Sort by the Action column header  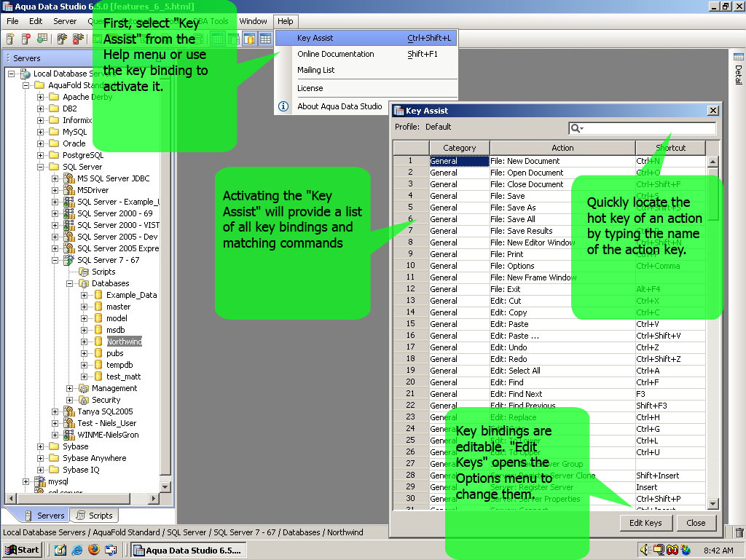tap(562, 148)
